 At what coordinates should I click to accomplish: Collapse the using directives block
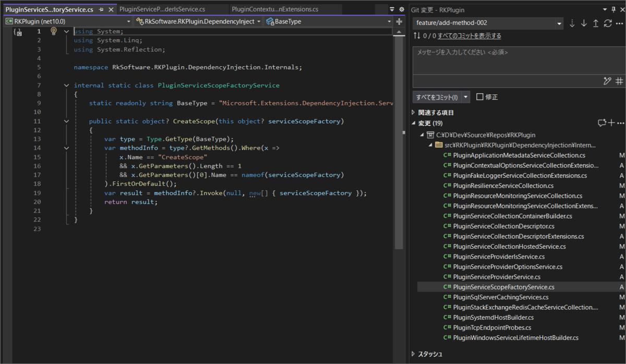(x=66, y=31)
